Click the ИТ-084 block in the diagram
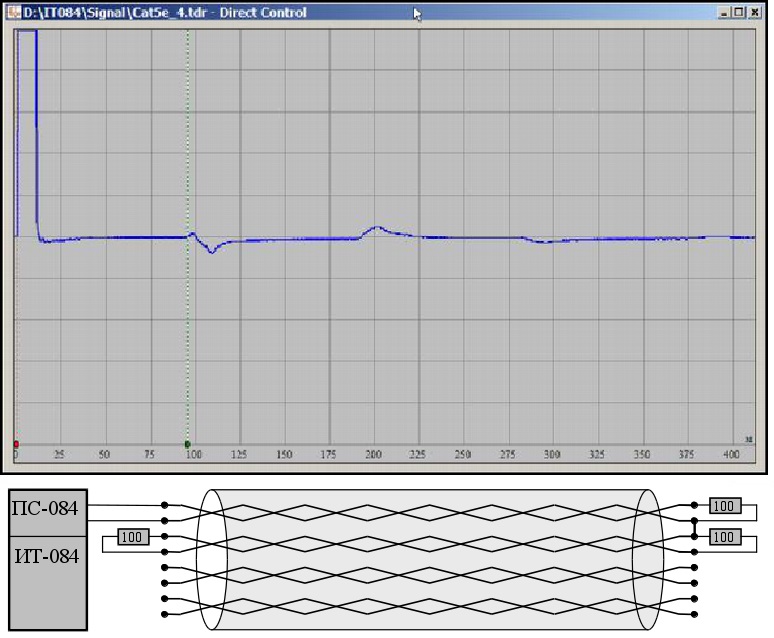Screen dimensions: 774x638 [48, 583]
